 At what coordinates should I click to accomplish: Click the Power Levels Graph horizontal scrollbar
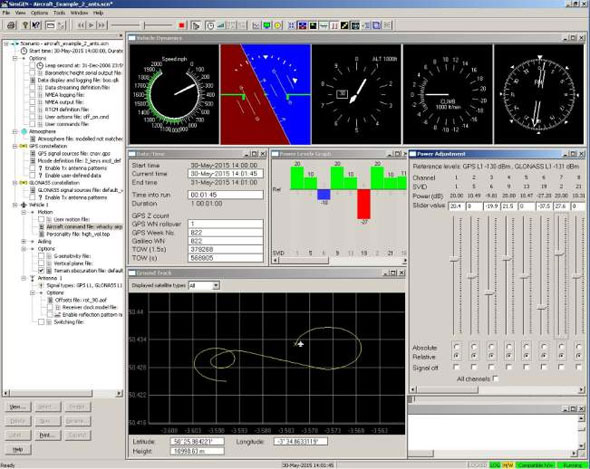(340, 260)
